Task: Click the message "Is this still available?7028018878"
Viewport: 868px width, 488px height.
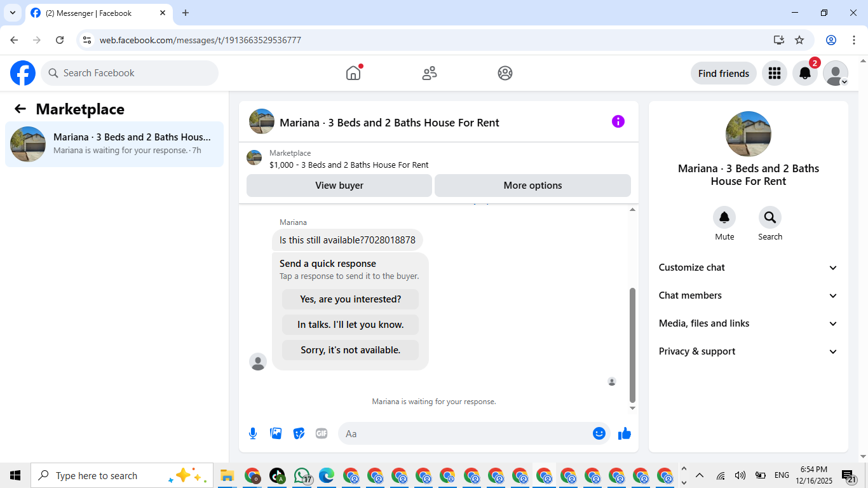Action: click(x=348, y=240)
